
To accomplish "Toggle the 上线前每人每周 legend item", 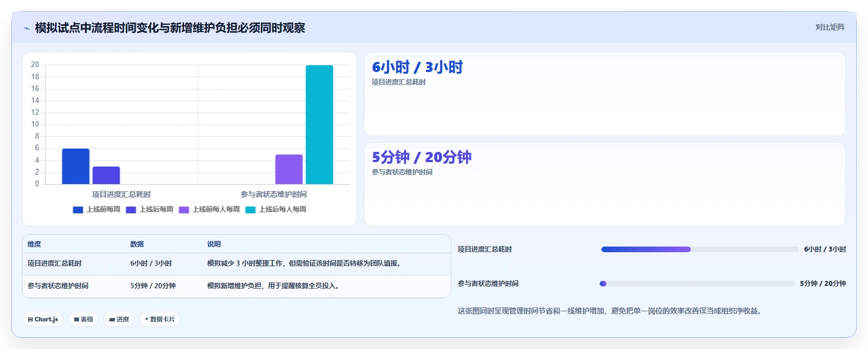I will tap(209, 209).
